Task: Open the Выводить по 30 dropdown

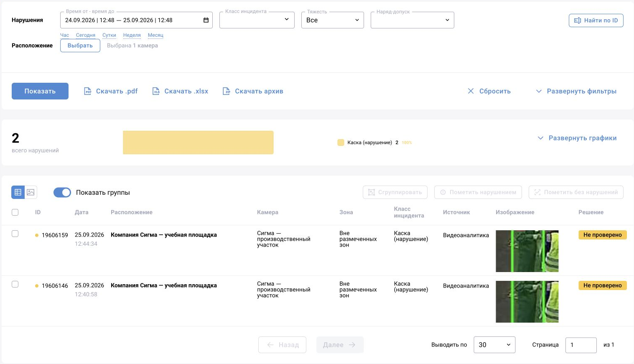Action: [x=494, y=345]
